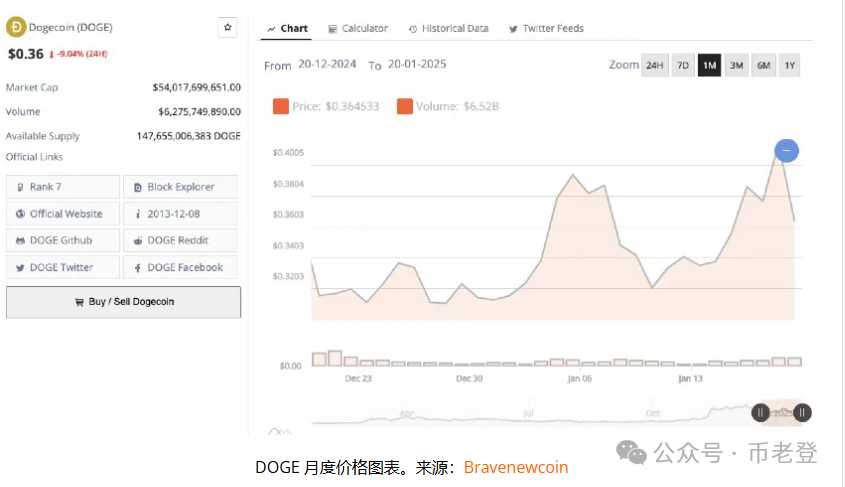Viewport: 845px width, 487px height.
Task: Click the Reddit icon in DOGE Reddit
Action: (138, 241)
